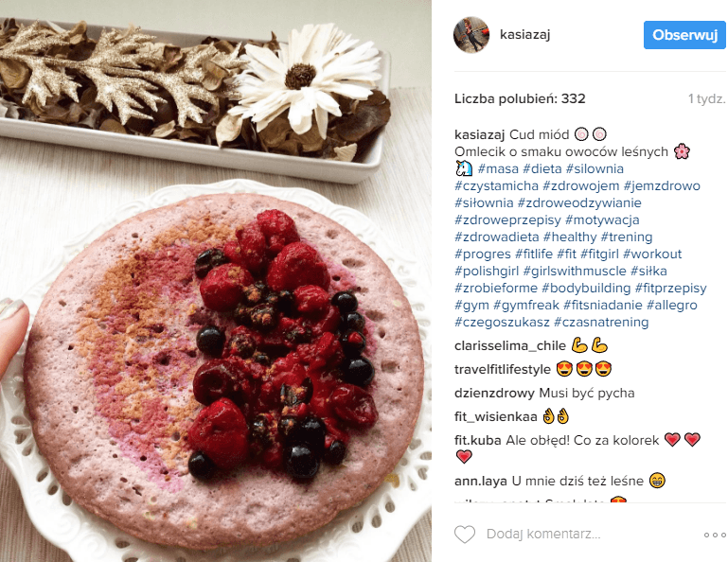This screenshot has height=562, width=728.
Task: Open the three-dots more options menu
Action: [x=715, y=536]
